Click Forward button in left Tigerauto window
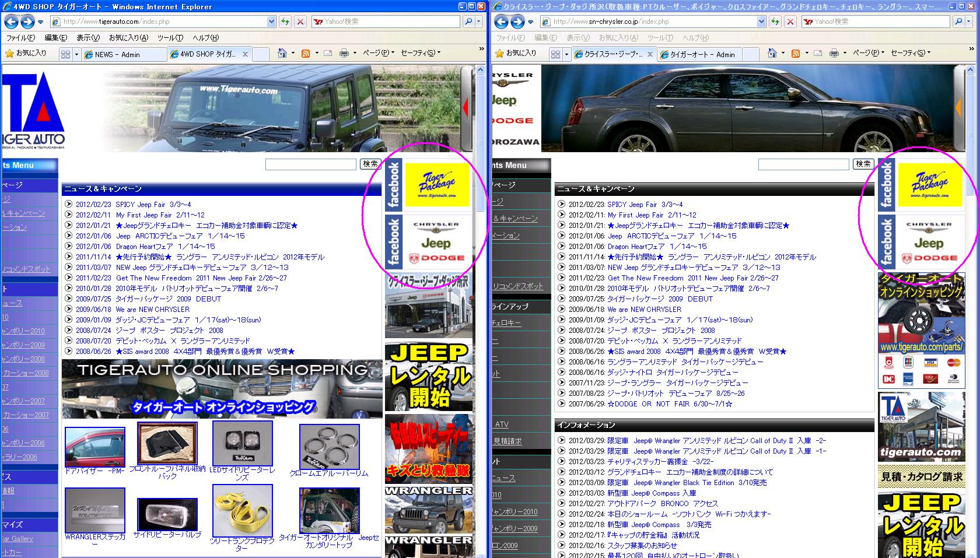 point(27,22)
